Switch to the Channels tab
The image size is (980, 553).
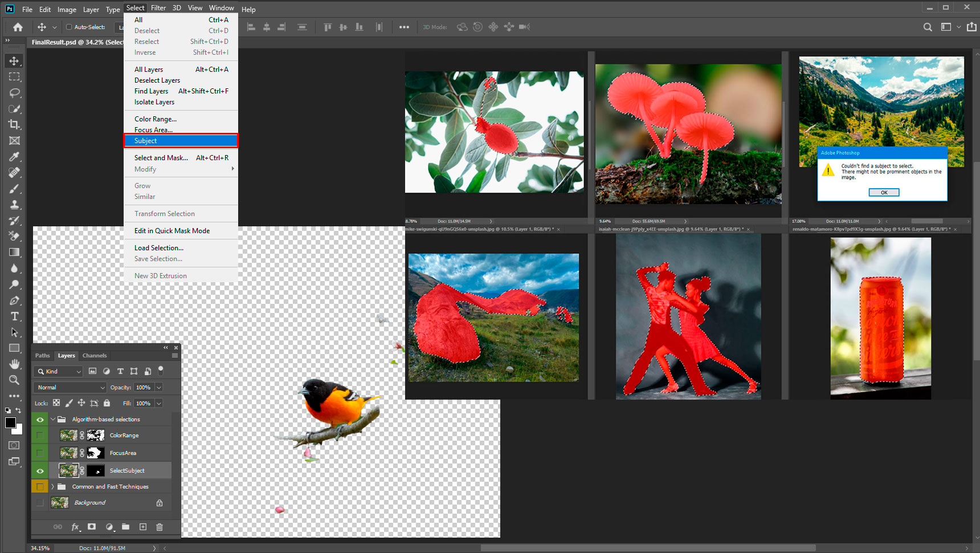pyautogui.click(x=95, y=356)
